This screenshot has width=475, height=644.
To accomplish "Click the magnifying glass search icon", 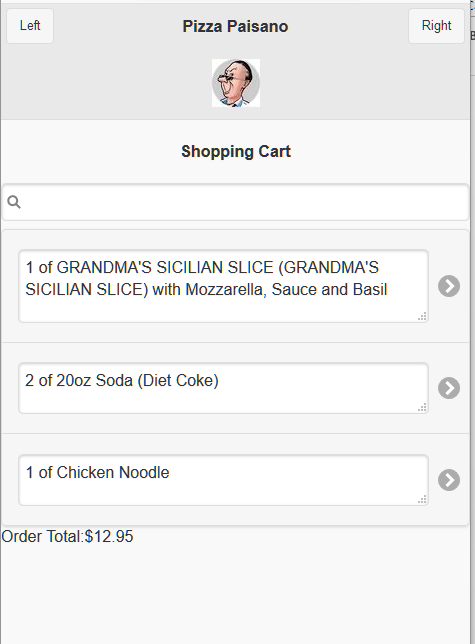I will pos(14,202).
